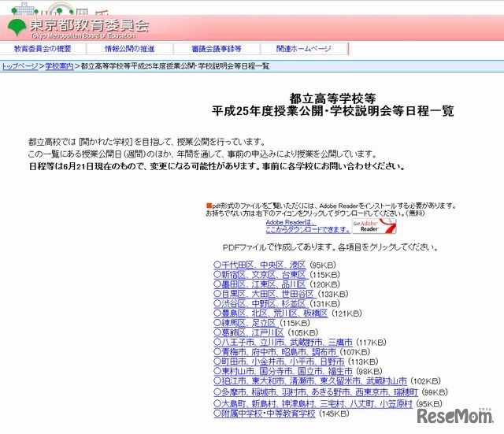The image size is (504, 434).
Task: Open the 教育委員会の概要 menu tab
Action: [x=43, y=49]
